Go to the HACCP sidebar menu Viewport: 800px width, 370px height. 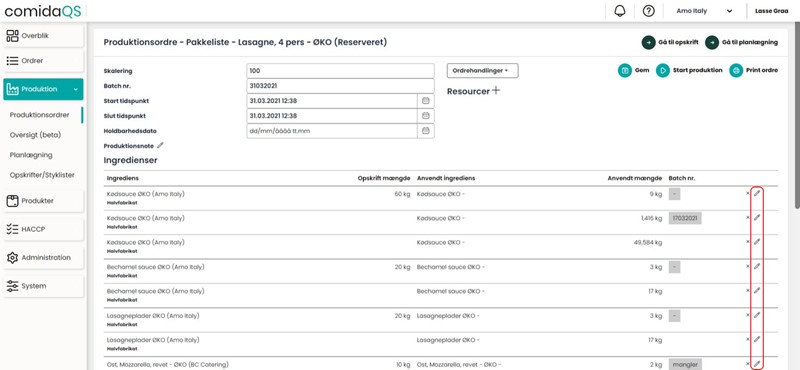point(43,229)
